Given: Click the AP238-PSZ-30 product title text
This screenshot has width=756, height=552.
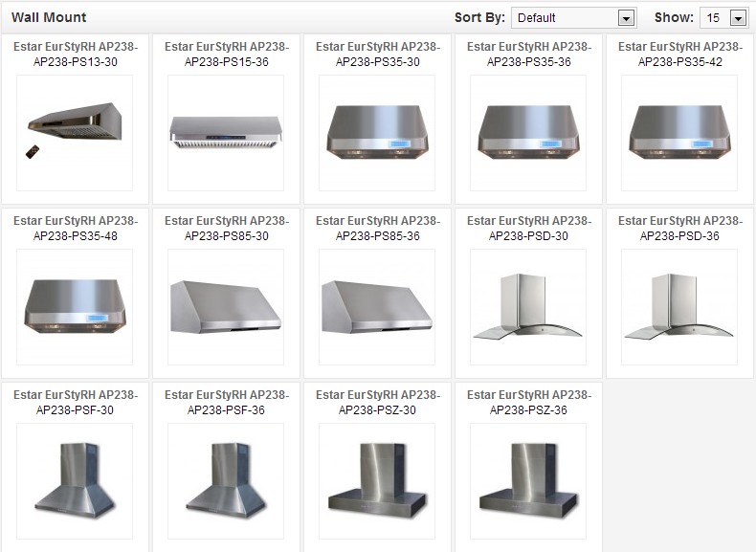Looking at the screenshot, I should [x=377, y=402].
